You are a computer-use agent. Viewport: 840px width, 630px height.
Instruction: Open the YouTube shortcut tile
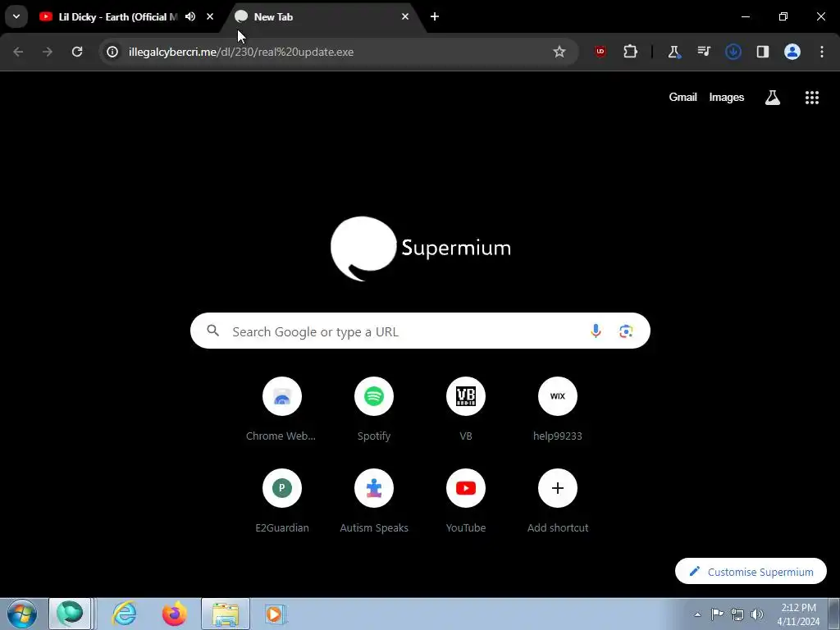[466, 502]
